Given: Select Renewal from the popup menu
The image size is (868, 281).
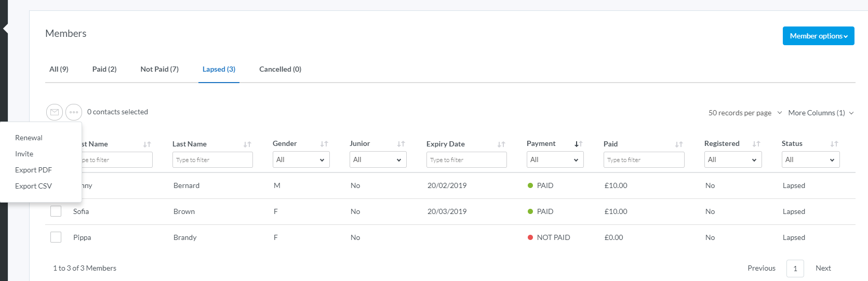Looking at the screenshot, I should (29, 138).
